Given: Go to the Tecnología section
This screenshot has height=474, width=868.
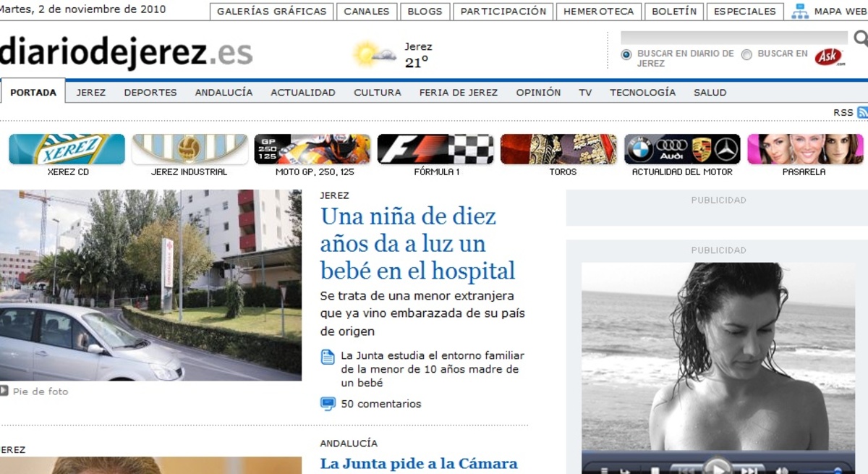Looking at the screenshot, I should tap(643, 92).
